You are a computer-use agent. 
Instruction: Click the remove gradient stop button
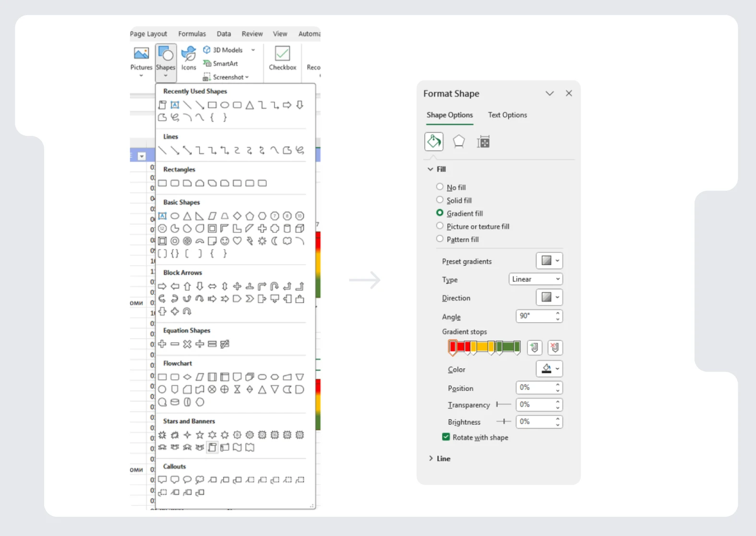tap(555, 347)
